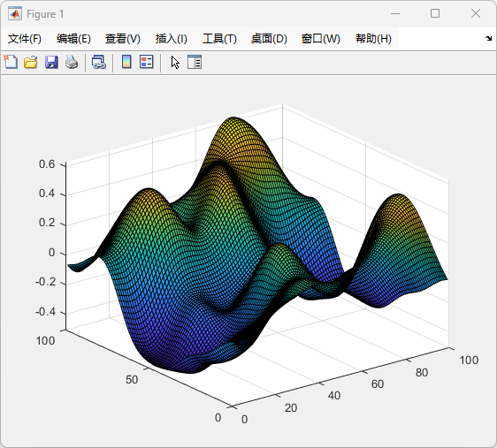Click the axis tick label 80
497x448 pixels.
click(x=422, y=373)
